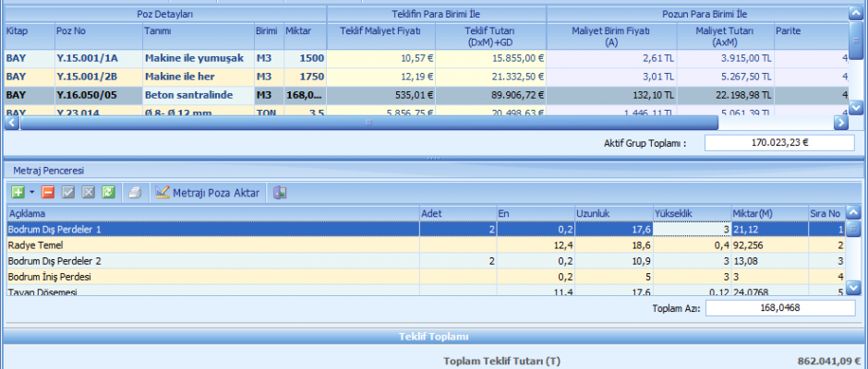Click the green add row icon
Viewport: 868px width, 369px height.
pos(18,193)
